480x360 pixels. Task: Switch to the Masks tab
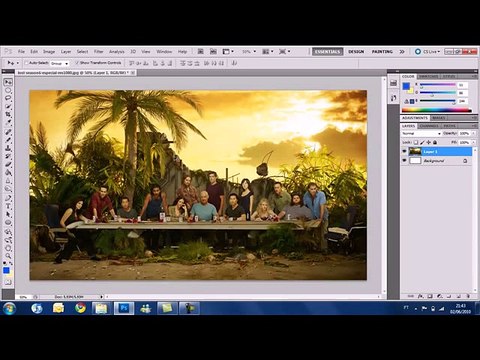click(439, 118)
